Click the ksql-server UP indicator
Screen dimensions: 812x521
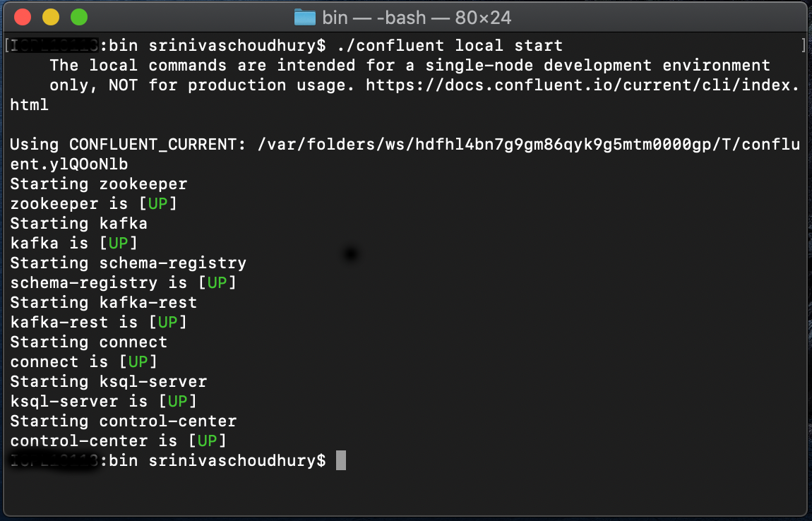[179, 401]
